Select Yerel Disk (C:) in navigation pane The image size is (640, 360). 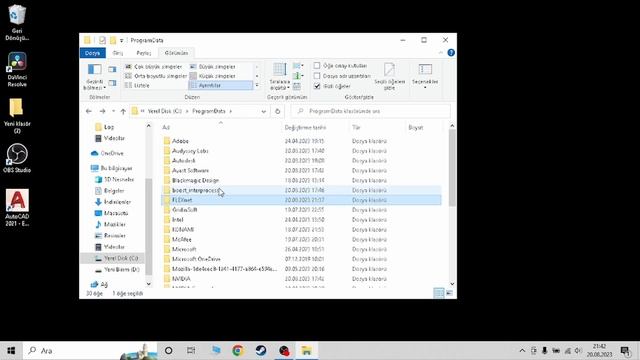coord(116,258)
